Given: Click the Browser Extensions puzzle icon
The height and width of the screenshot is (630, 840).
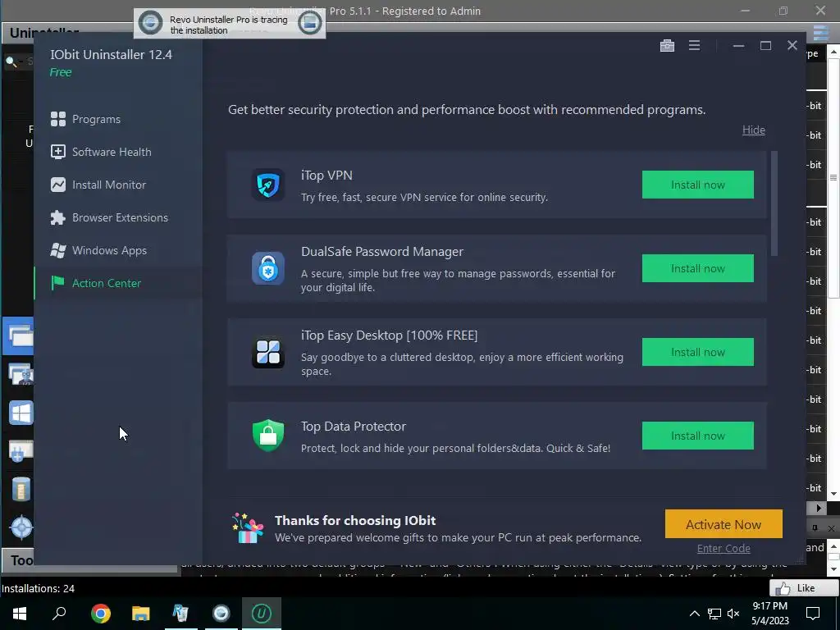Looking at the screenshot, I should point(58,217).
